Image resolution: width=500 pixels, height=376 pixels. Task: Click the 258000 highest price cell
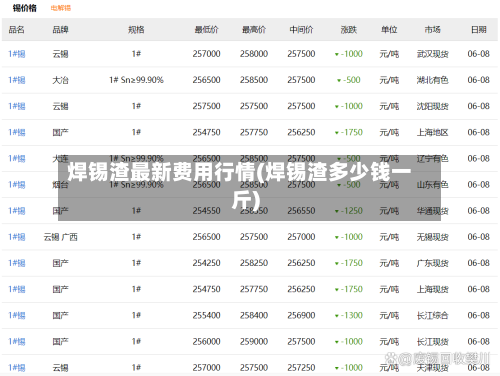coord(254,54)
